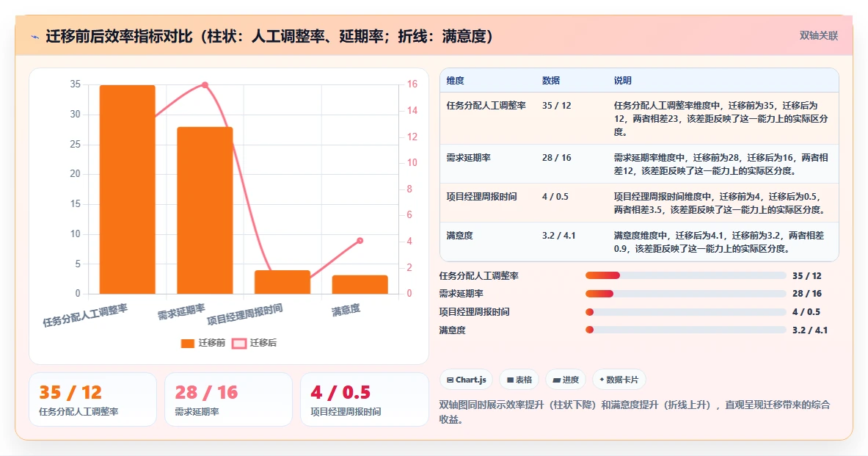The height and width of the screenshot is (456, 868).
Task: Click the 进度 tag chip
Action: coord(565,380)
